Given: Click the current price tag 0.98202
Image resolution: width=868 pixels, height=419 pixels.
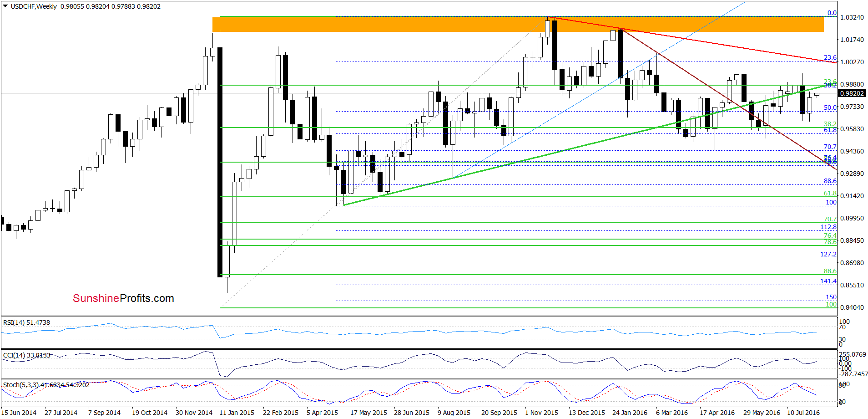Looking at the screenshot, I should (x=852, y=93).
